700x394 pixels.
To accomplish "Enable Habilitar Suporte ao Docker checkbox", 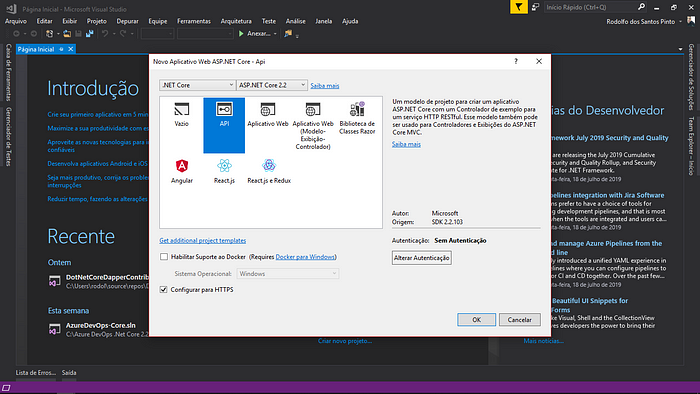I will coord(164,257).
